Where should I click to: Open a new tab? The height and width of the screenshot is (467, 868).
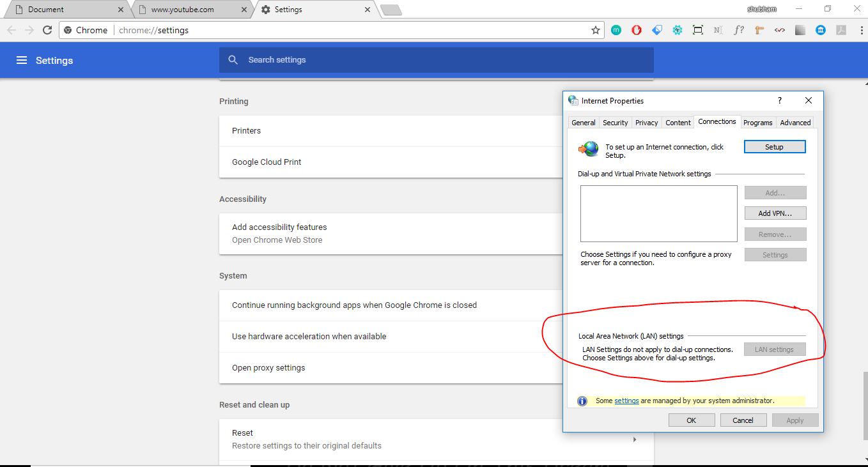click(x=391, y=10)
